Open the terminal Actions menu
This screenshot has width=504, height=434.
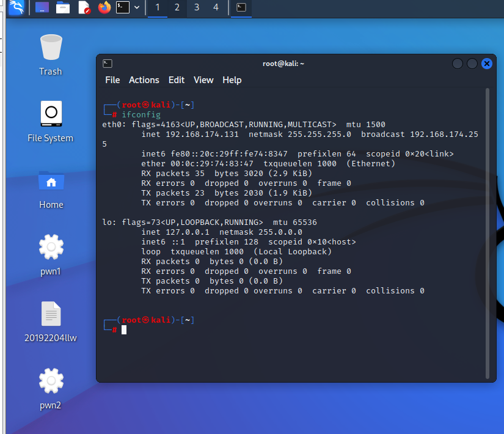point(144,80)
